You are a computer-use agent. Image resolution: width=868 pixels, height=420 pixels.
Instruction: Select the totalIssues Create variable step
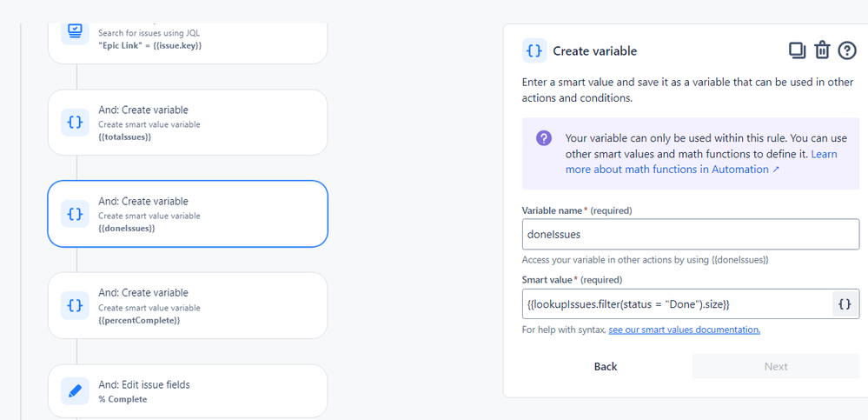[188, 123]
